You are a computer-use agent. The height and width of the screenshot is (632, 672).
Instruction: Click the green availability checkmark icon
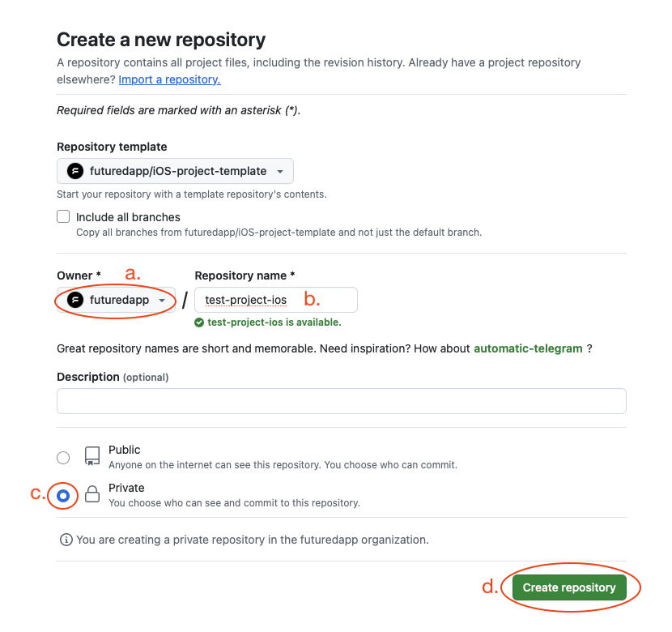pos(199,322)
